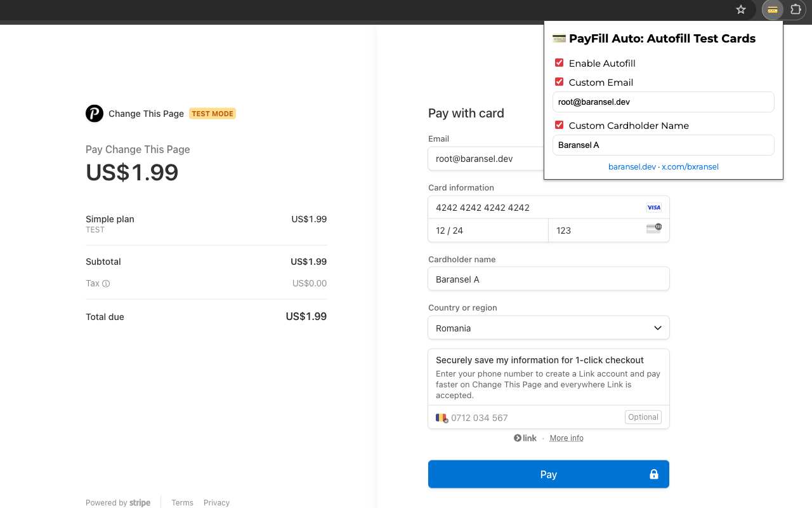Open the Romania flag phone country selector
The width and height of the screenshot is (812, 508).
(x=442, y=418)
